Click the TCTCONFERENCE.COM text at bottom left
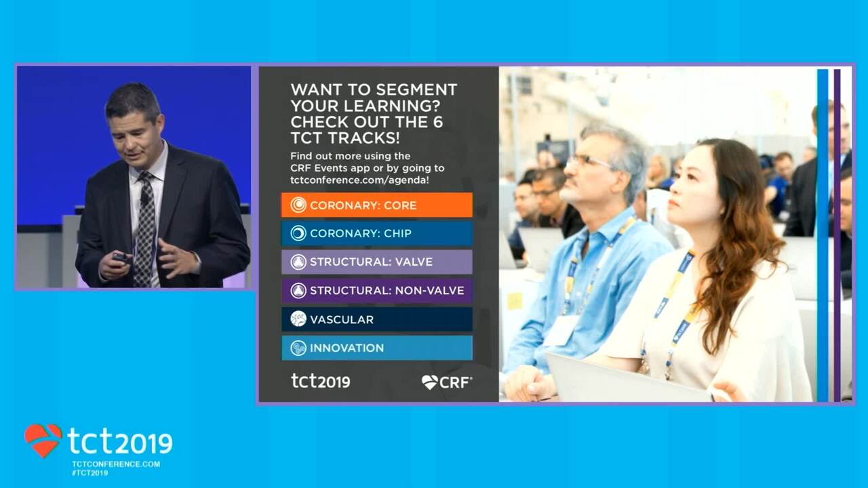 tap(116, 464)
